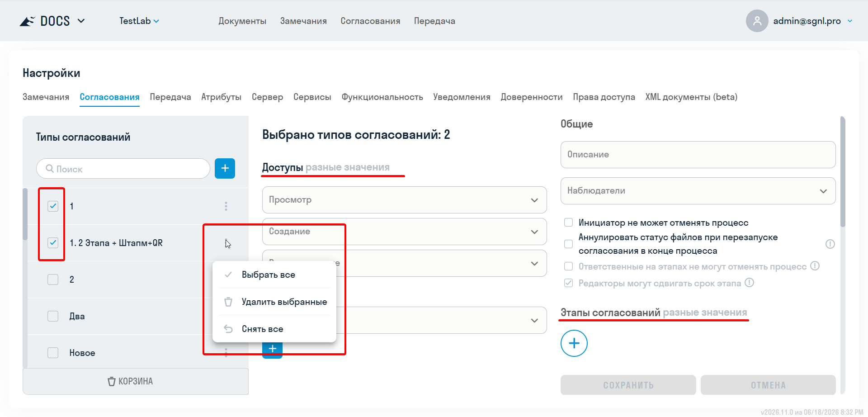Image resolution: width=868 pixels, height=417 pixels.
Task: Click info icon after Ответственные на этапах option
Action: [x=815, y=266]
